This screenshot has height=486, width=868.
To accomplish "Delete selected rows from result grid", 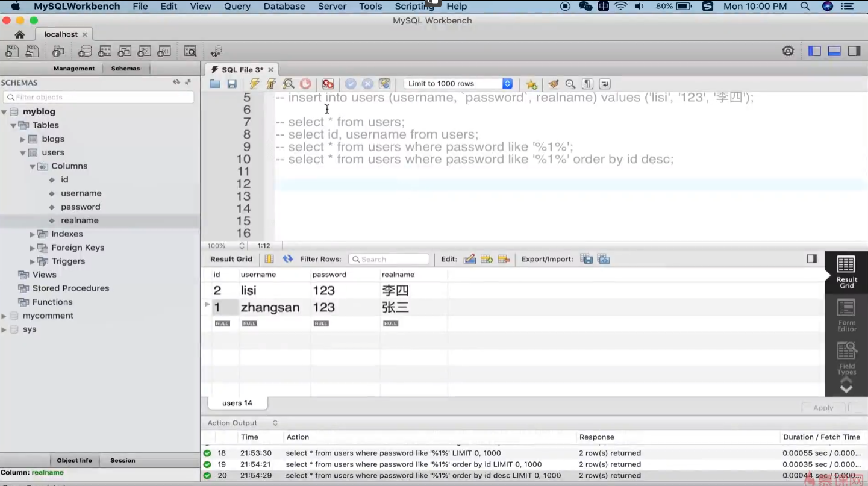I will [504, 259].
